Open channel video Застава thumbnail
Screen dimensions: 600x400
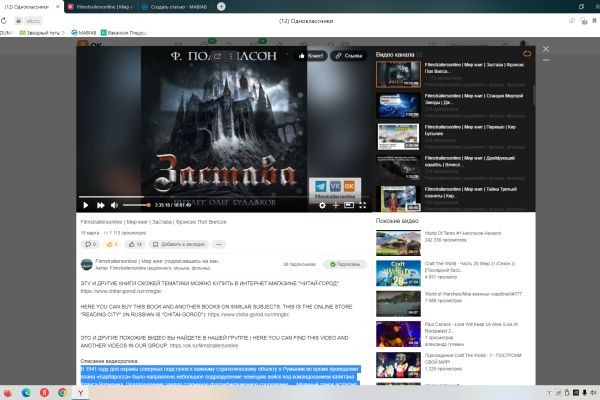click(x=398, y=74)
